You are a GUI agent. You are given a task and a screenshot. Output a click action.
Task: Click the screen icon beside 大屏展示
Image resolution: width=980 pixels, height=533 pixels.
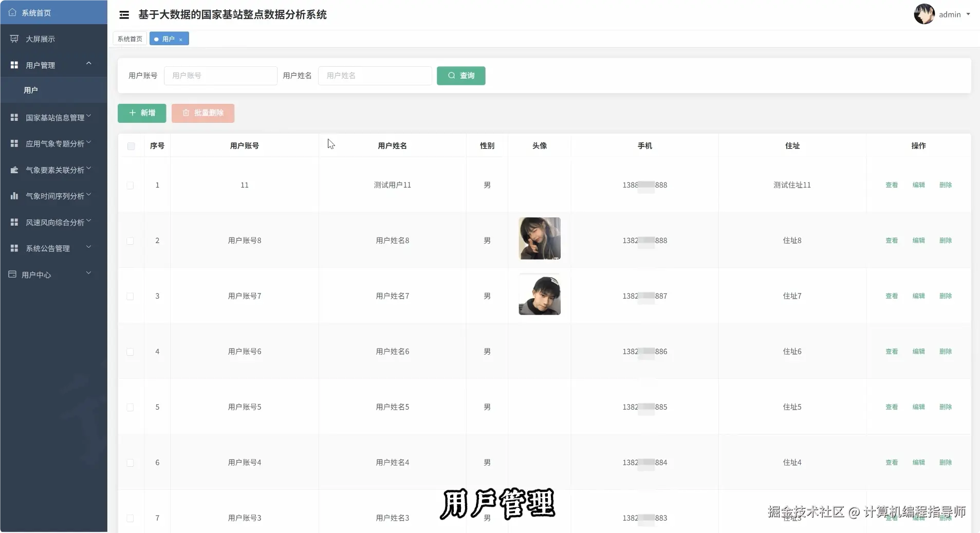(14, 39)
